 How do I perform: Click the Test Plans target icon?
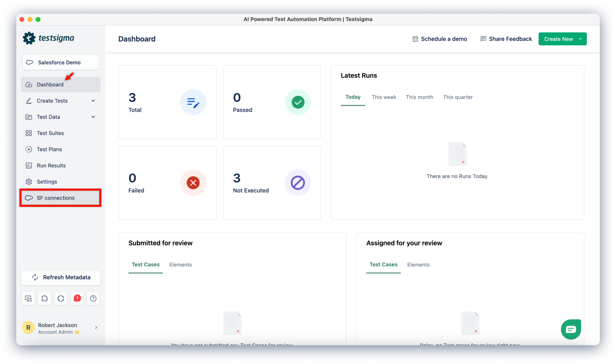pyautogui.click(x=29, y=149)
